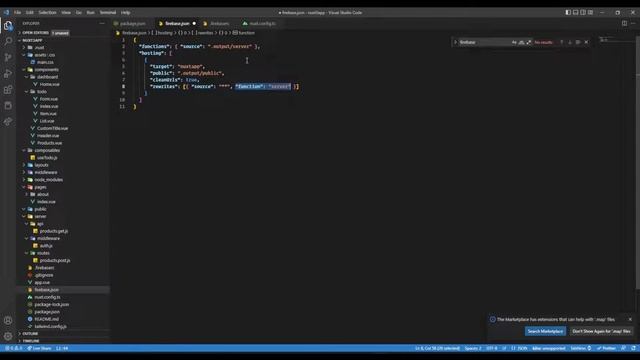The image size is (640, 360).
Task: Open the Selection menu
Action: click(x=47, y=13)
